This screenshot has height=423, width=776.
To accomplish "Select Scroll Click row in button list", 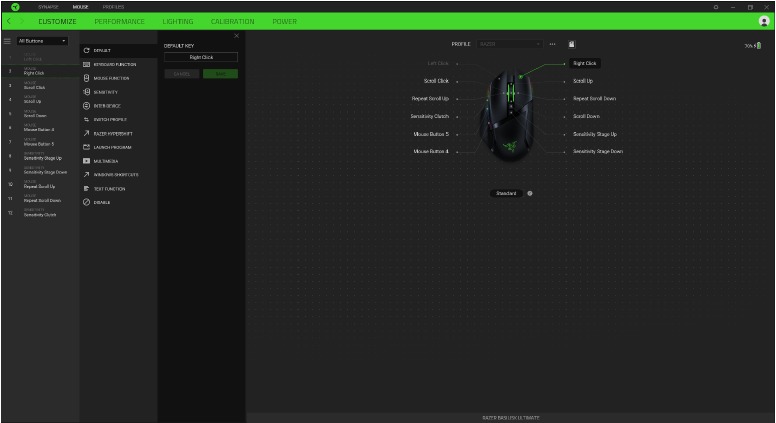I will pyautogui.click(x=40, y=85).
